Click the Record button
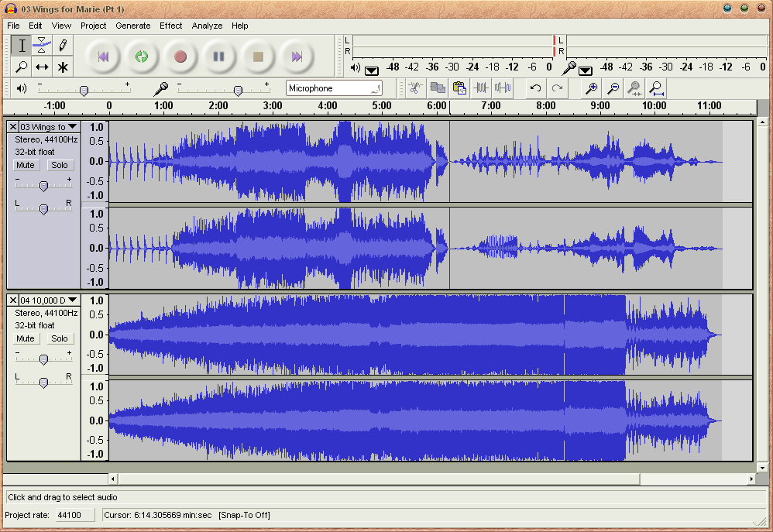This screenshot has height=532, width=773. (180, 57)
